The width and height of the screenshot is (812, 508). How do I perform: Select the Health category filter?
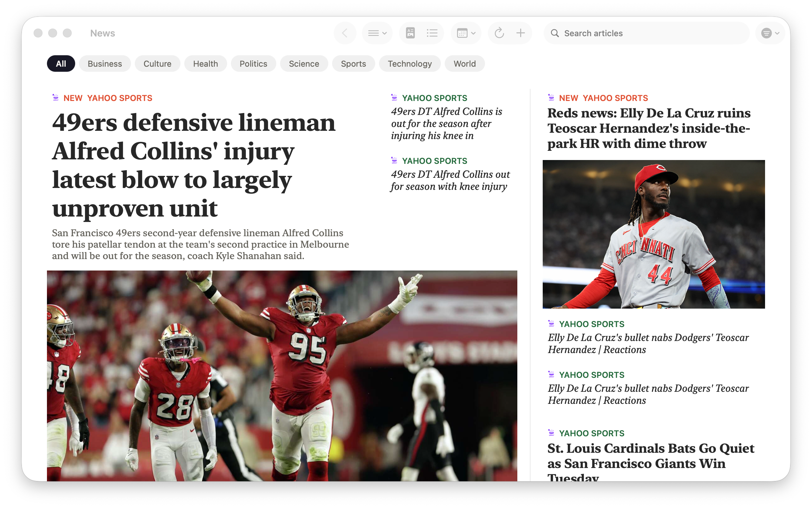pos(205,63)
